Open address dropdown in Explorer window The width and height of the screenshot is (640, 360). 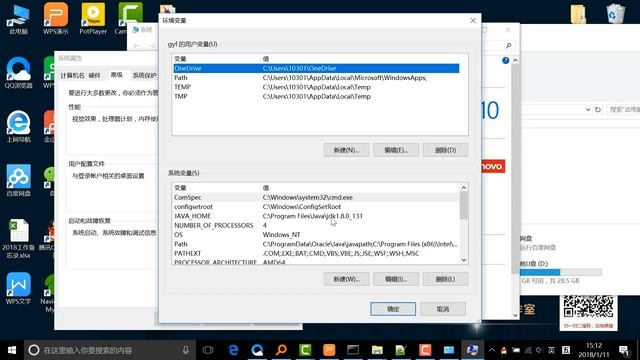pyautogui.click(x=588, y=109)
